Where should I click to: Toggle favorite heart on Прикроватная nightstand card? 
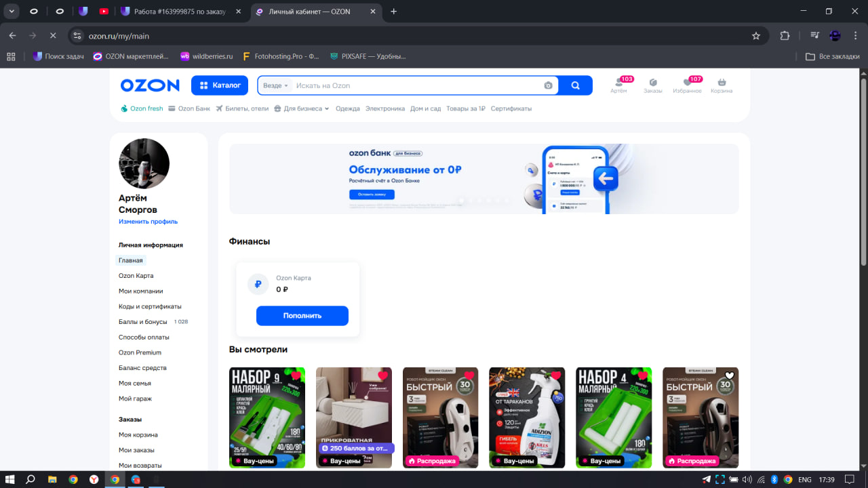[x=382, y=375]
